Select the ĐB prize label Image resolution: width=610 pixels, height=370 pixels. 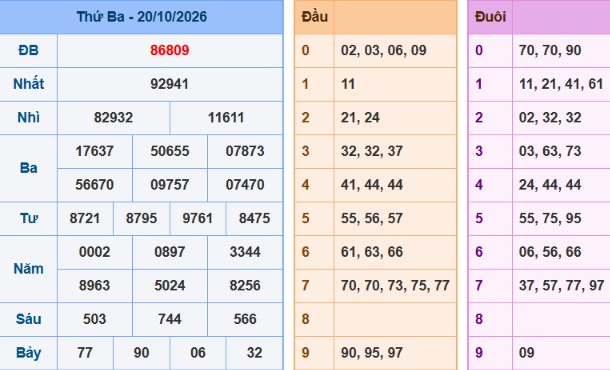28,50
